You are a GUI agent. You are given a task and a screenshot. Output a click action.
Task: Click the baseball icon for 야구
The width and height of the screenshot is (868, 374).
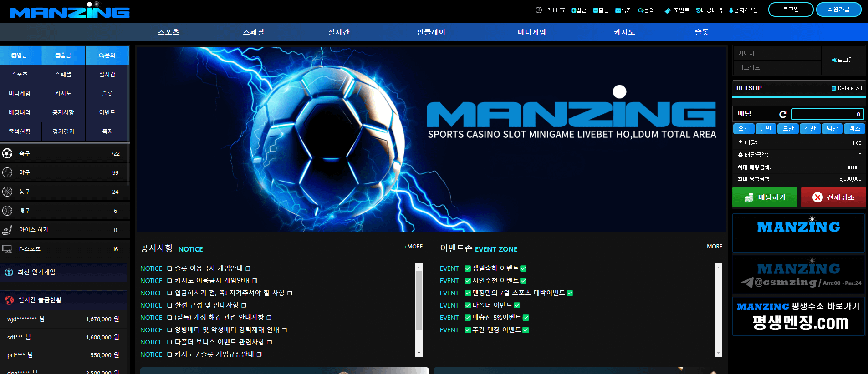[x=7, y=172]
